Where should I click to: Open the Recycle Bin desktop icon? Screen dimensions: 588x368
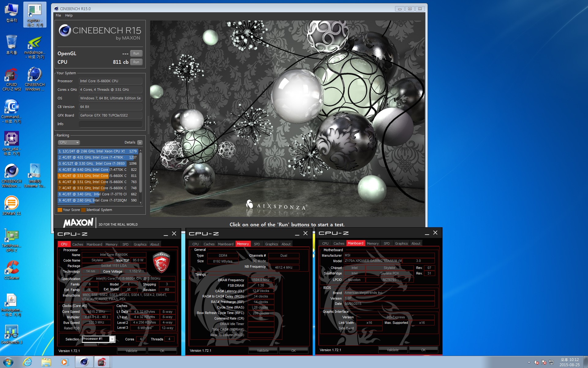(11, 45)
